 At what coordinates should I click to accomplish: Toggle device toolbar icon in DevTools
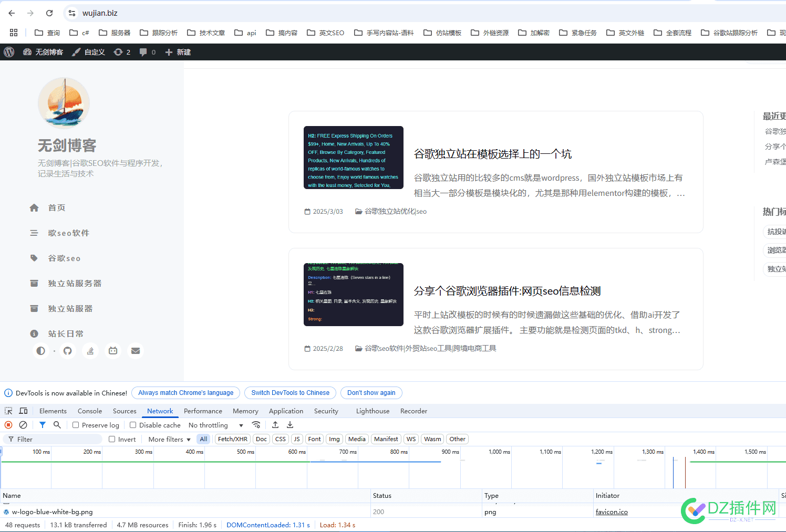coord(23,411)
